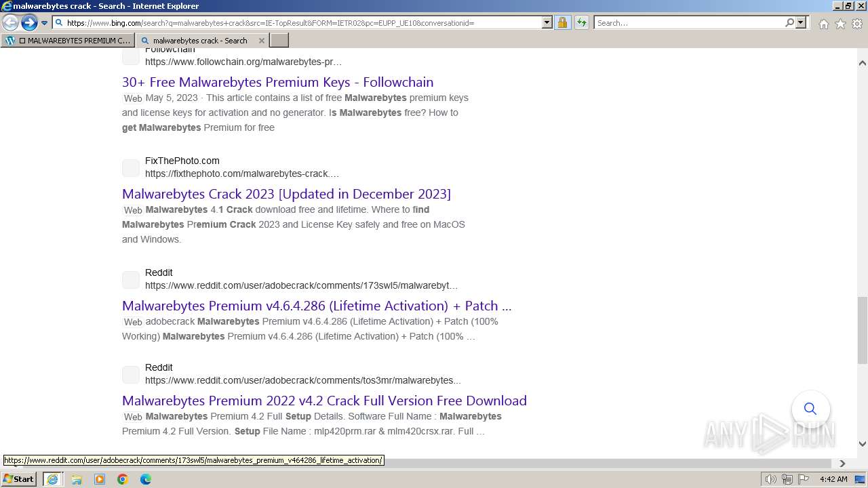
Task: Open Favorites with the star icon
Action: pyautogui.click(x=840, y=24)
